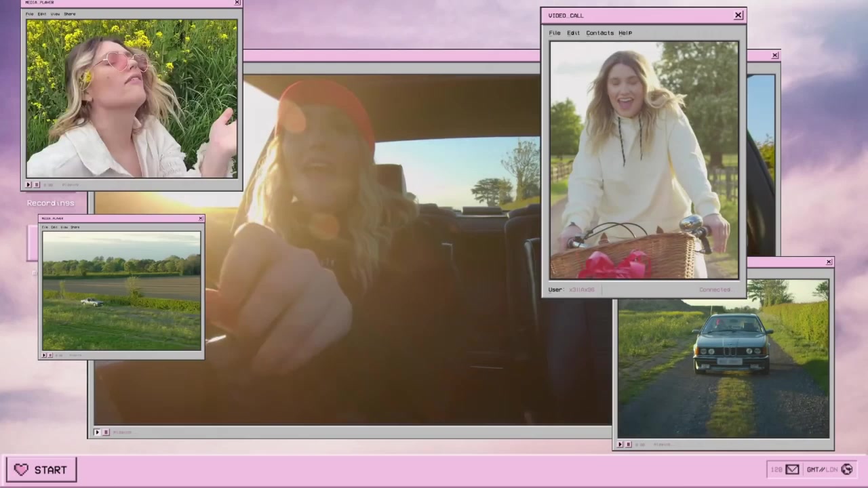Close the Video Call window
Viewport: 868px width, 488px height.
coord(738,15)
